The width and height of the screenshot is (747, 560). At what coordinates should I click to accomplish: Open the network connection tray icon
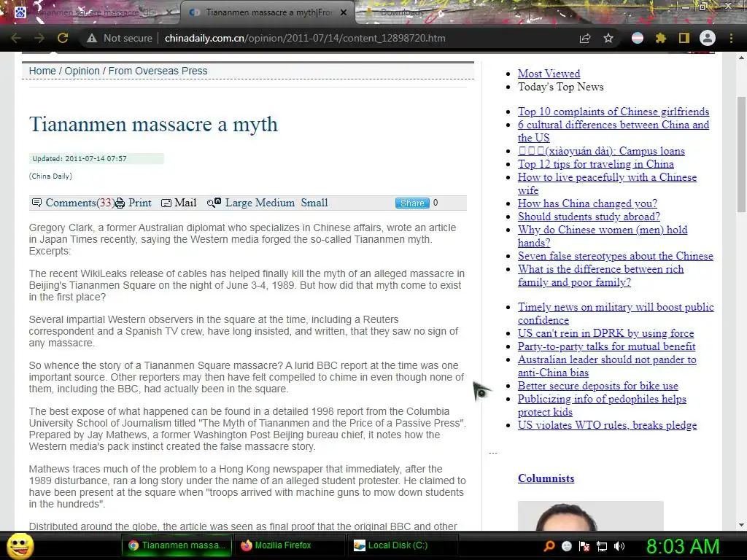[602, 545]
